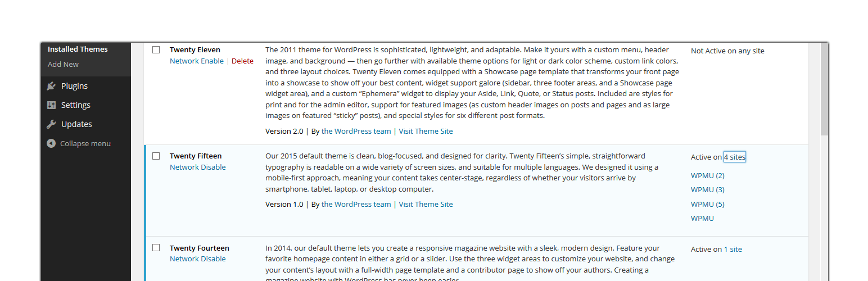The width and height of the screenshot is (868, 281).
Task: Open the WPMU (5) site link
Action: point(707,204)
